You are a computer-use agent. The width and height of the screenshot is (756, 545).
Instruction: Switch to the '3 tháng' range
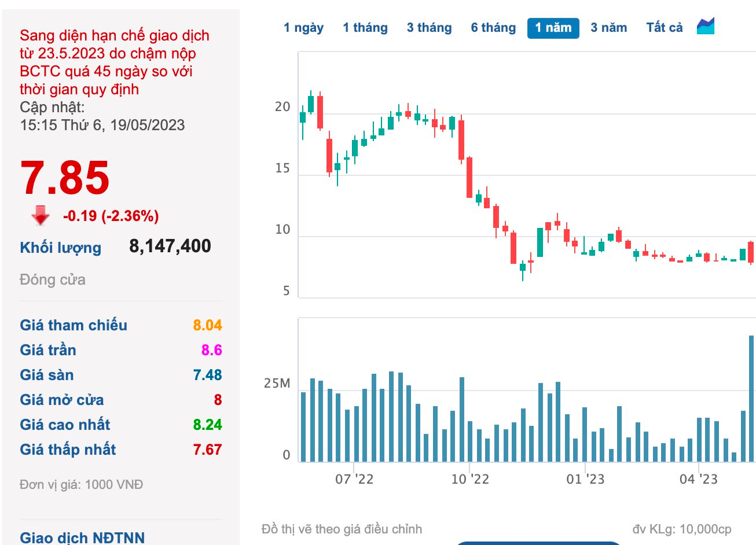(429, 28)
